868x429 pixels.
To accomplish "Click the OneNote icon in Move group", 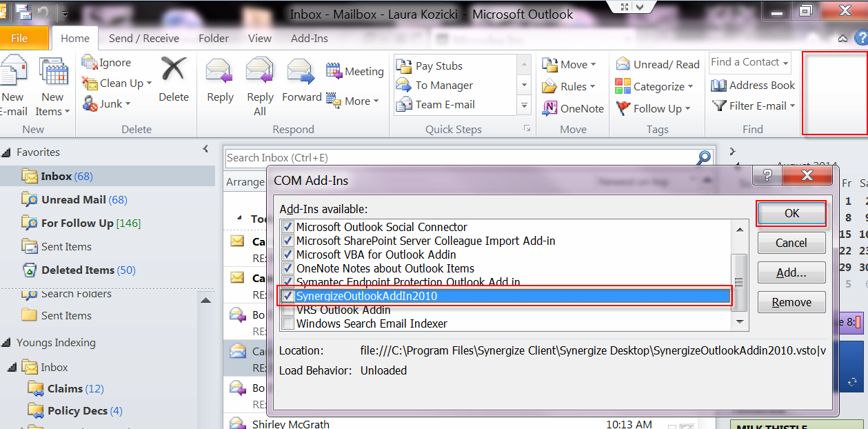I will pyautogui.click(x=549, y=108).
